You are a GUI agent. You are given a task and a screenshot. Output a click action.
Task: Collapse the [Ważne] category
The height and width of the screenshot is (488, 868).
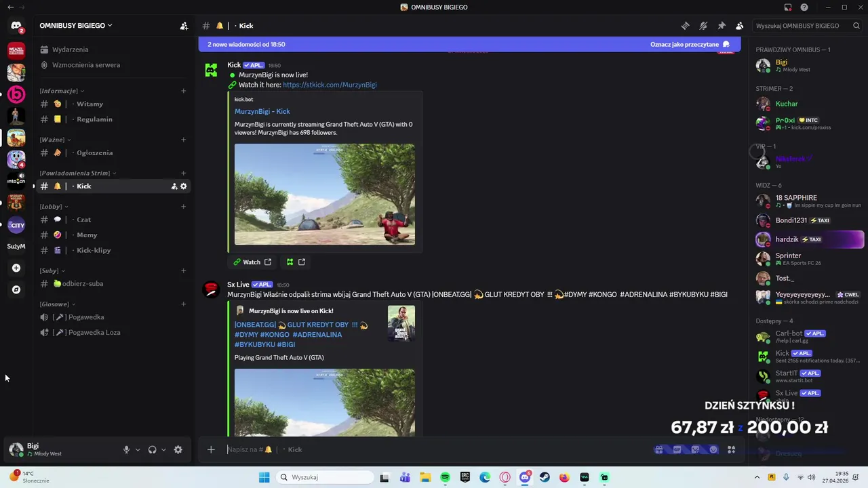coord(55,140)
